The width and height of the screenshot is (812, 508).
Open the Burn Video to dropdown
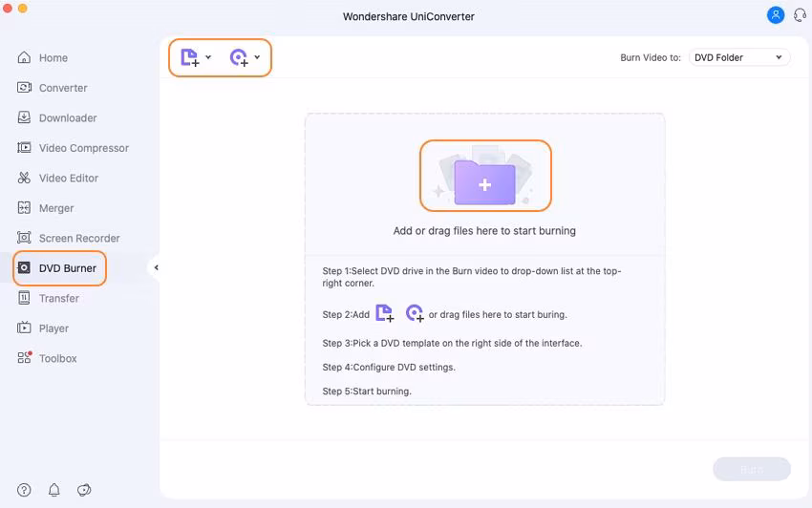[x=739, y=57]
